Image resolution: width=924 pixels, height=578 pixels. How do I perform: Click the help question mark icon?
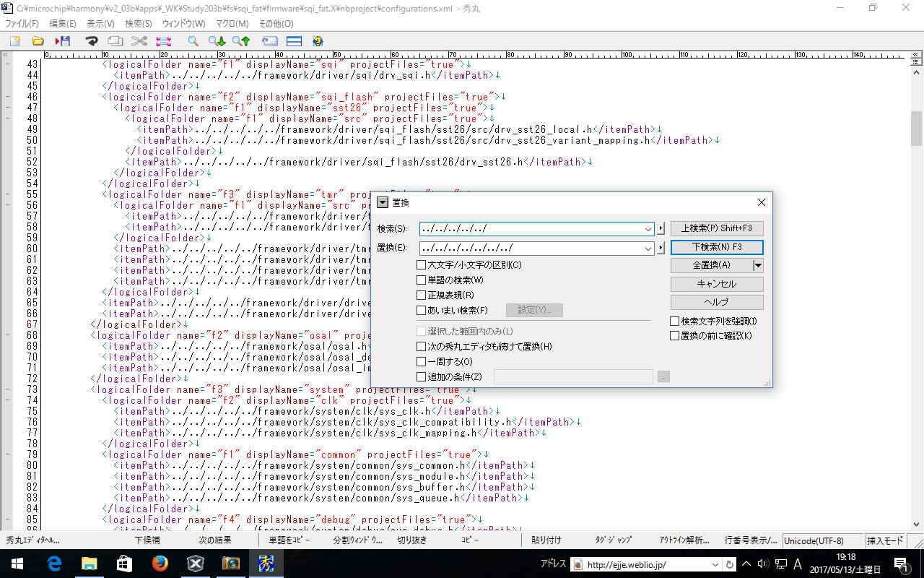[x=318, y=41]
